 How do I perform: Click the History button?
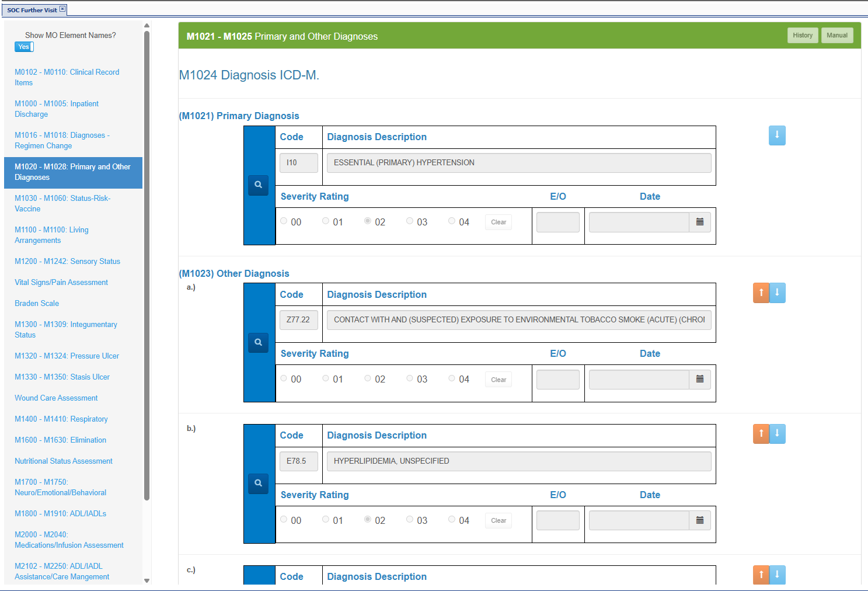click(x=802, y=36)
